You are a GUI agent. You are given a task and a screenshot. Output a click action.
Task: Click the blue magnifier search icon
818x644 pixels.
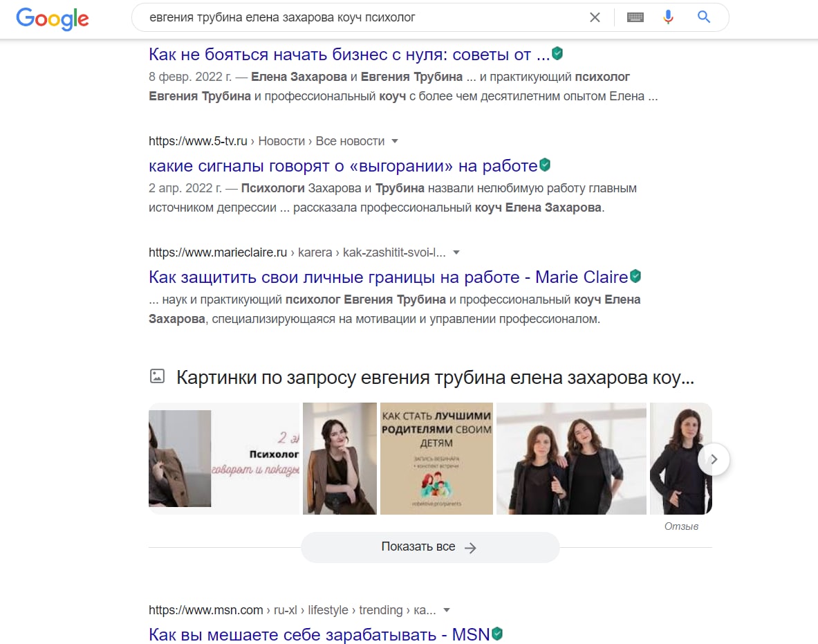click(704, 17)
